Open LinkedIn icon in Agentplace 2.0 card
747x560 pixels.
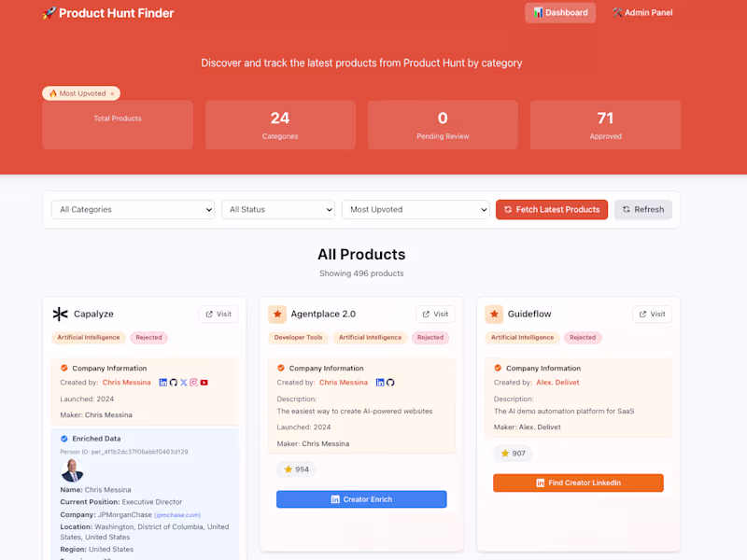coord(380,383)
